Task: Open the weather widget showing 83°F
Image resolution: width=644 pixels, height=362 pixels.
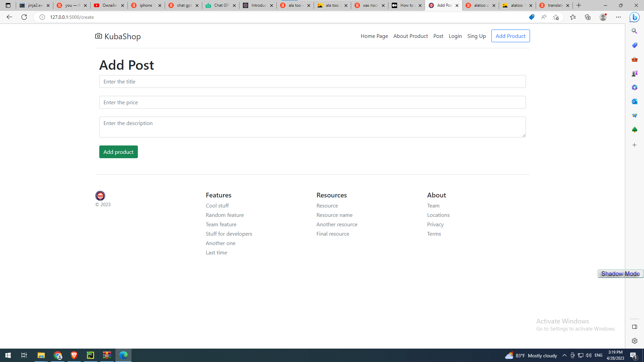Action: tap(530, 355)
